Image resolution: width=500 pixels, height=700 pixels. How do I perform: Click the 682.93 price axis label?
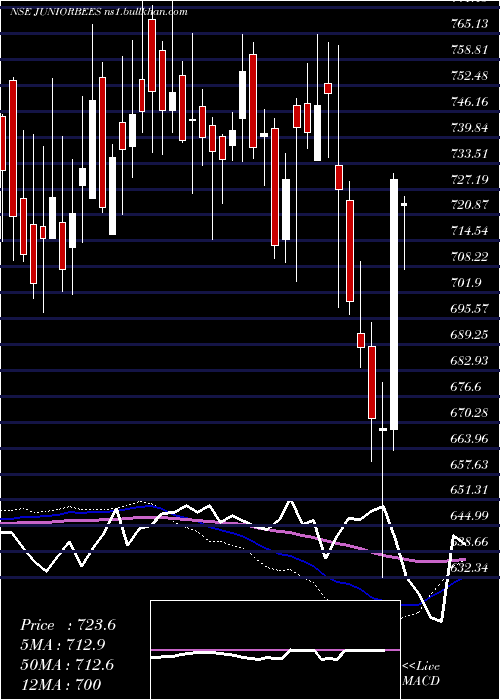point(470,360)
